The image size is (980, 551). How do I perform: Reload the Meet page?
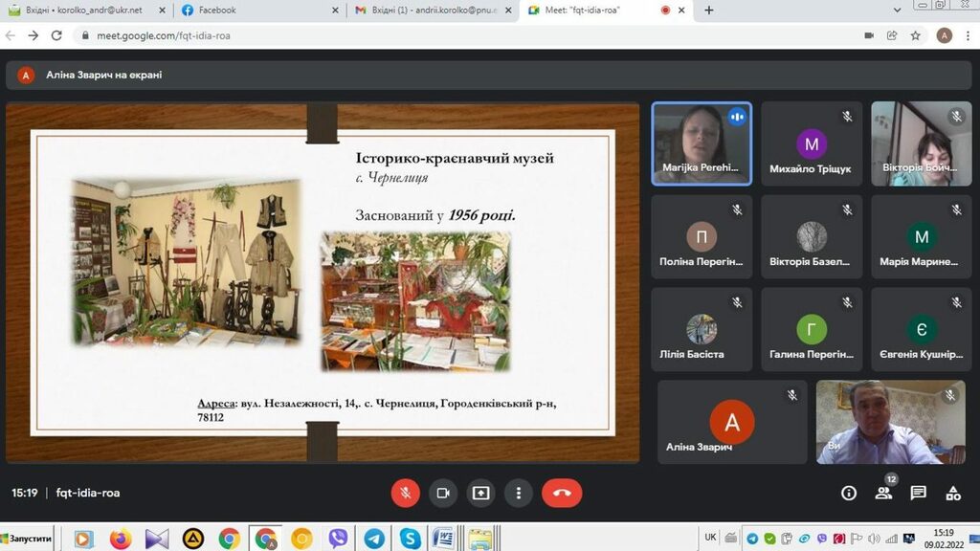pyautogui.click(x=56, y=35)
